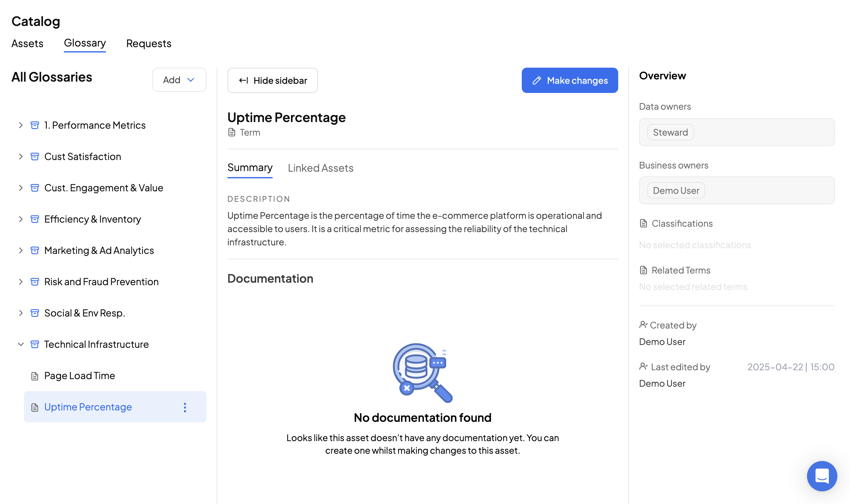The height and width of the screenshot is (504, 850).
Task: Collapse the Technical Infrastructure glossary
Action: (x=21, y=344)
